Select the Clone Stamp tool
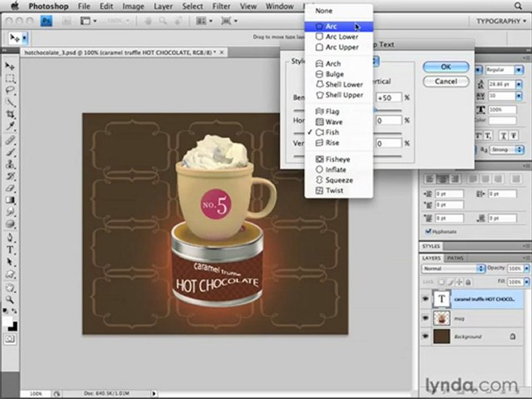Viewport: 532px width, 399px height. pos(10,164)
